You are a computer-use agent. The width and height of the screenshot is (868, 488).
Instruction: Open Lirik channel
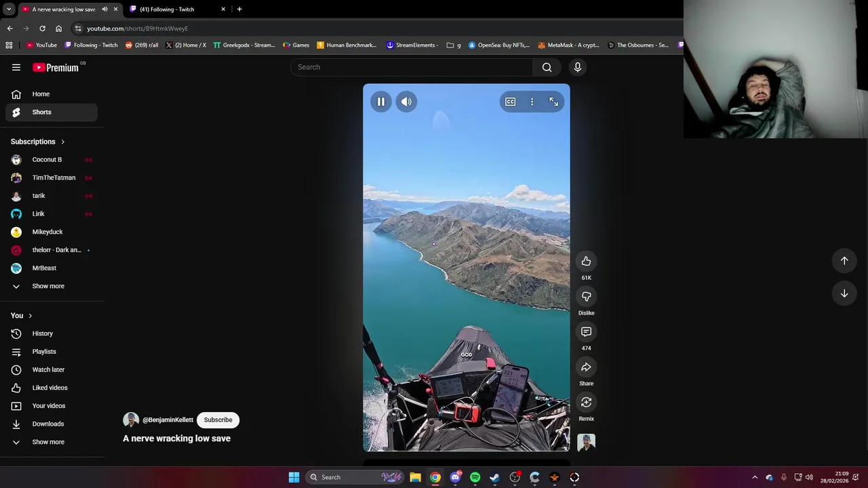[x=52, y=213]
